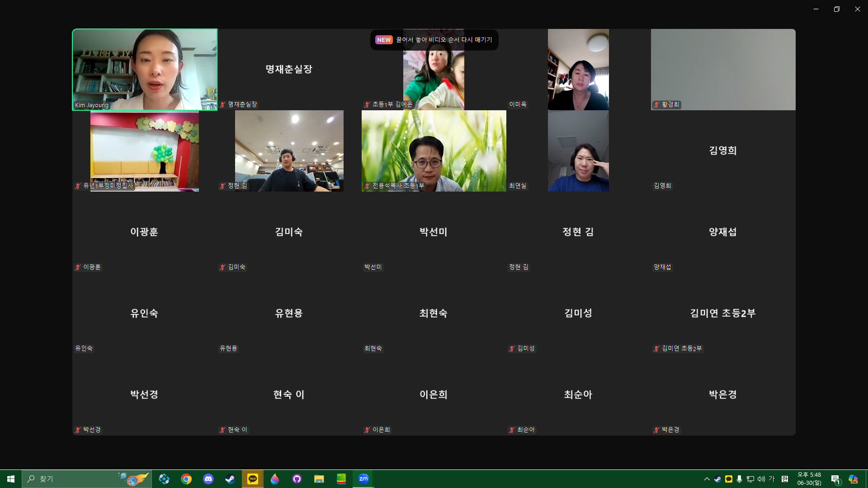The height and width of the screenshot is (488, 868).
Task: Click the muted mic icon for 현숙 이
Action: 222,430
